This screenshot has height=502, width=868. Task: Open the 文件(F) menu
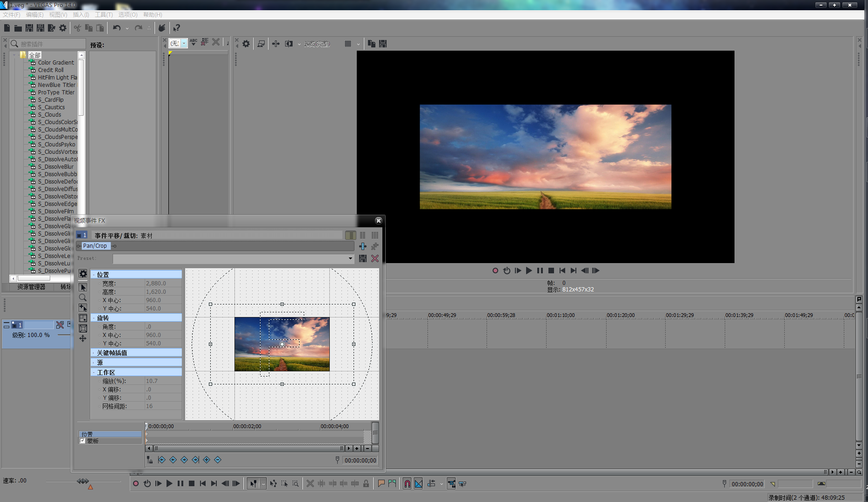pos(12,15)
